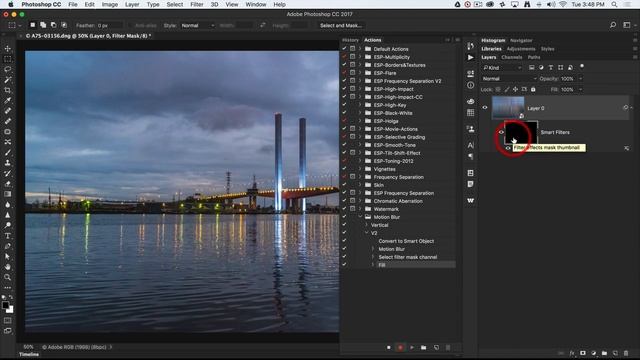Image resolution: width=640 pixels, height=360 pixels.
Task: Click the red Record action button
Action: [400, 348]
